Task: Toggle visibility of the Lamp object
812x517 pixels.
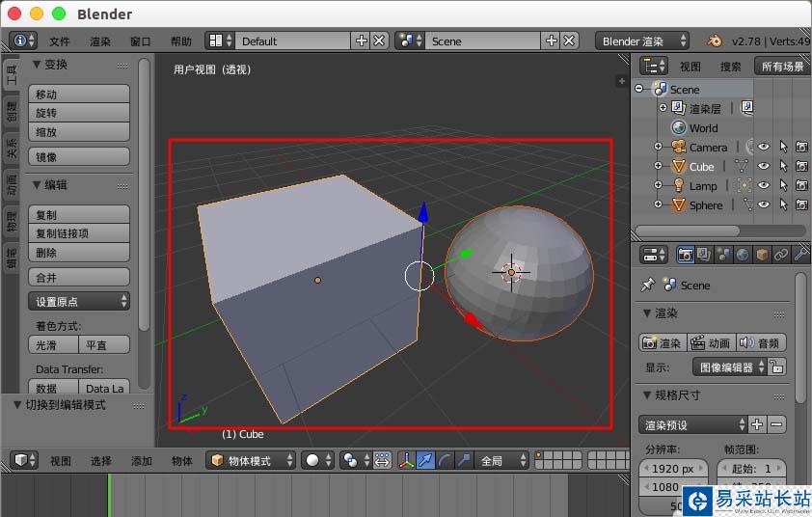Action: coord(763,186)
